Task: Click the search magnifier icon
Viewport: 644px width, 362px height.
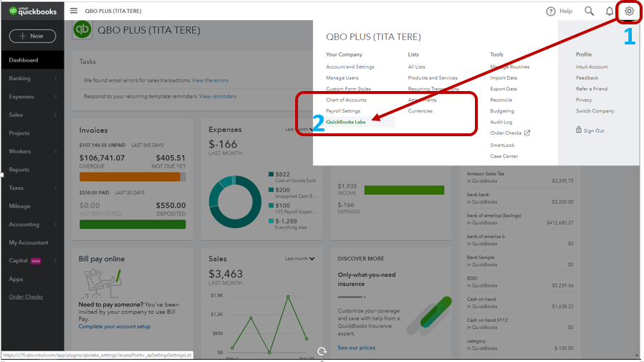Action: pyautogui.click(x=589, y=11)
